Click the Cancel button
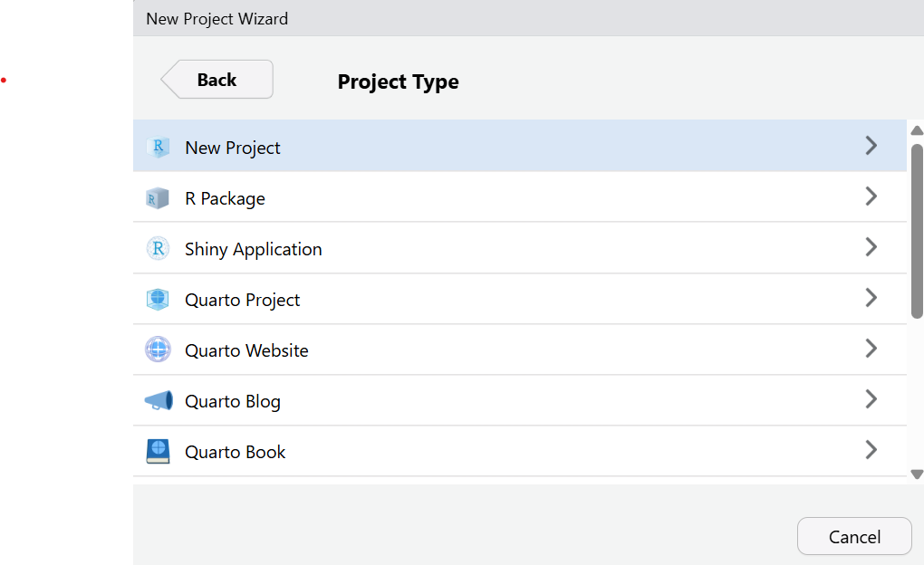 854,536
